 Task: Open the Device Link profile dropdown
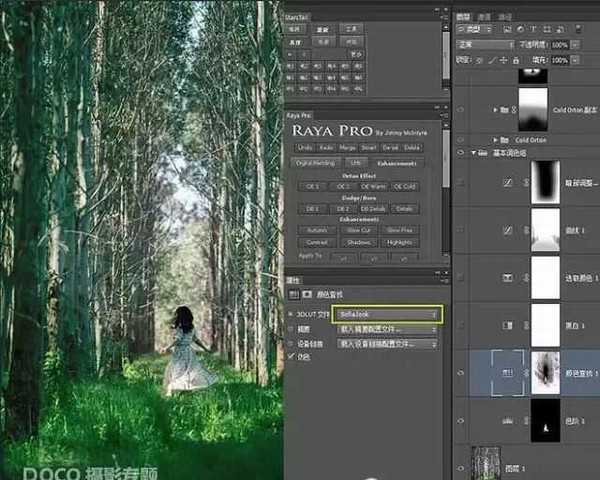pos(389,343)
